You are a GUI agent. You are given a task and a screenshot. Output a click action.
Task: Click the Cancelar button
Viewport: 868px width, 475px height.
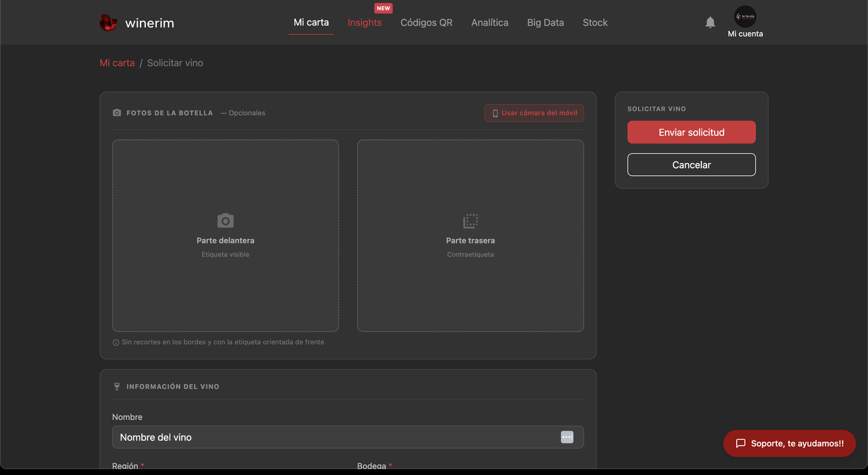[692, 165]
